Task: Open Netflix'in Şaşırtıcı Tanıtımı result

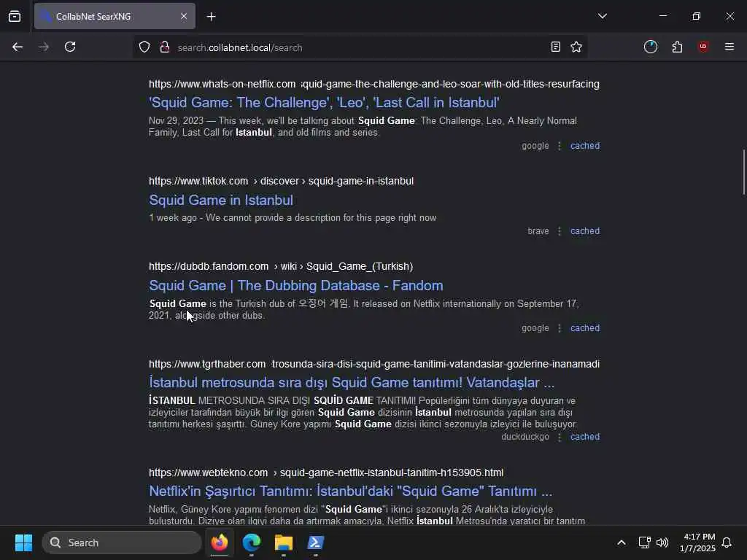Action: pyautogui.click(x=351, y=491)
